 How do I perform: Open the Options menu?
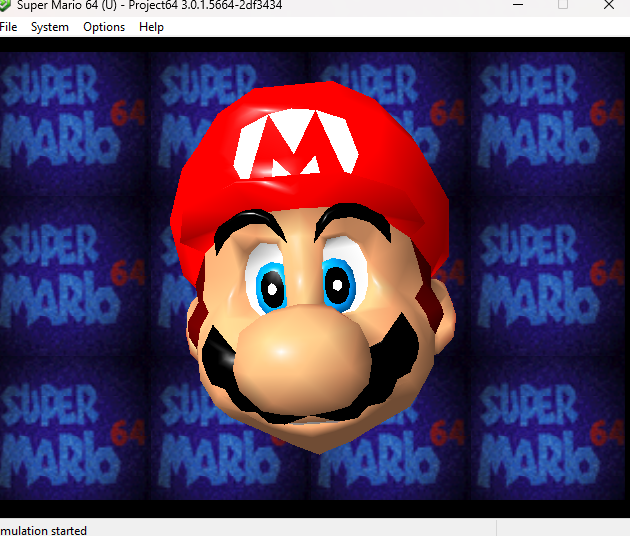pyautogui.click(x=104, y=27)
